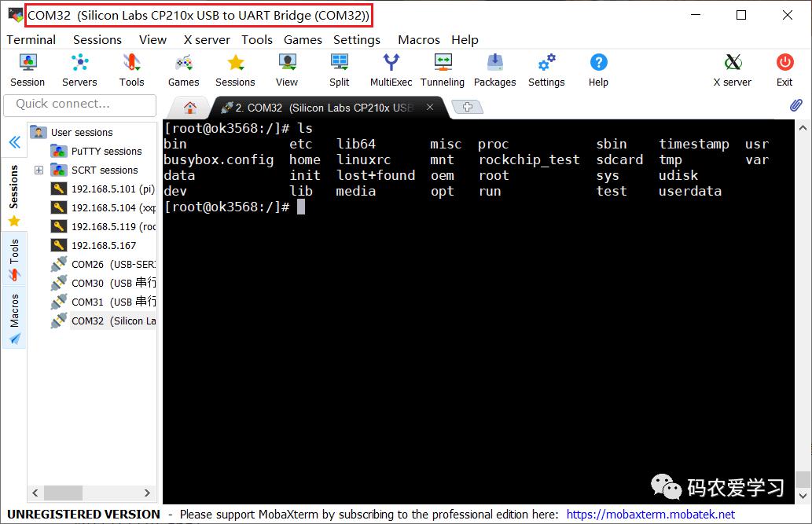This screenshot has width=812, height=524.
Task: Close the COM32 terminal tab
Action: (x=430, y=107)
